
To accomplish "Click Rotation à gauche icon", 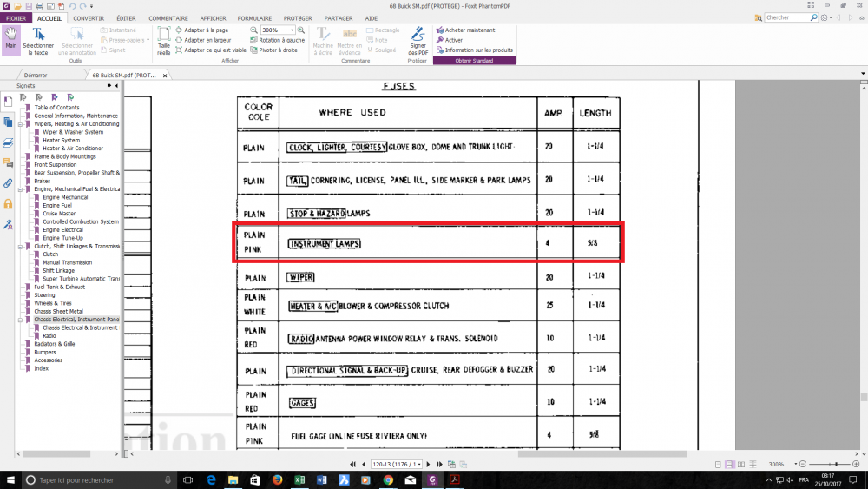I will click(281, 40).
